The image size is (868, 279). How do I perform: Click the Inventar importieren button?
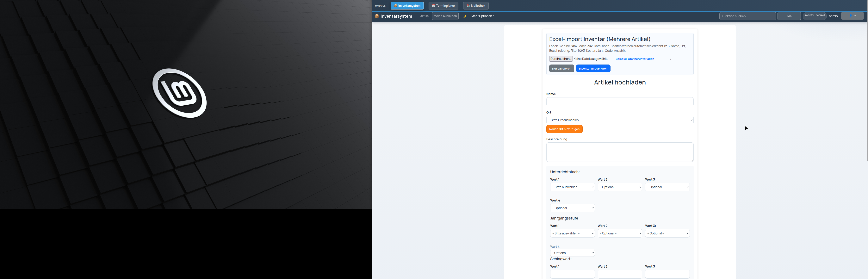593,68
